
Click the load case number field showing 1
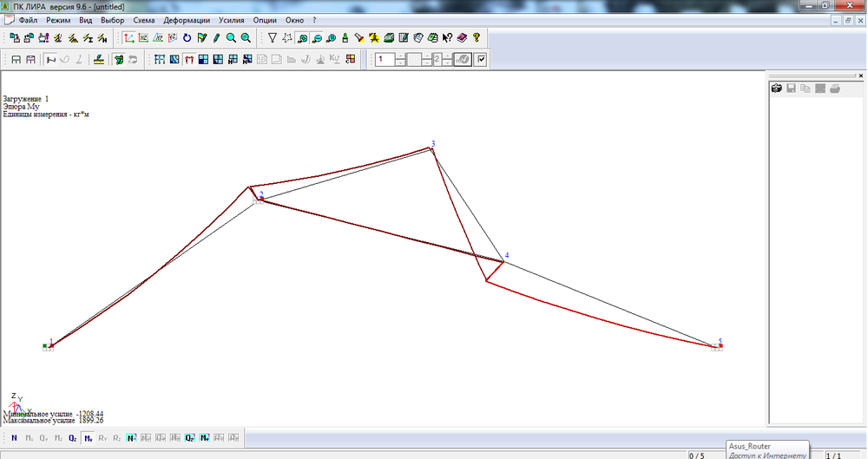click(x=385, y=59)
